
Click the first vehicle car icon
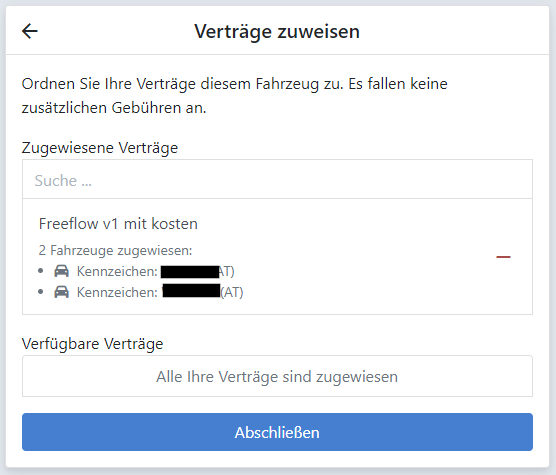(61, 271)
